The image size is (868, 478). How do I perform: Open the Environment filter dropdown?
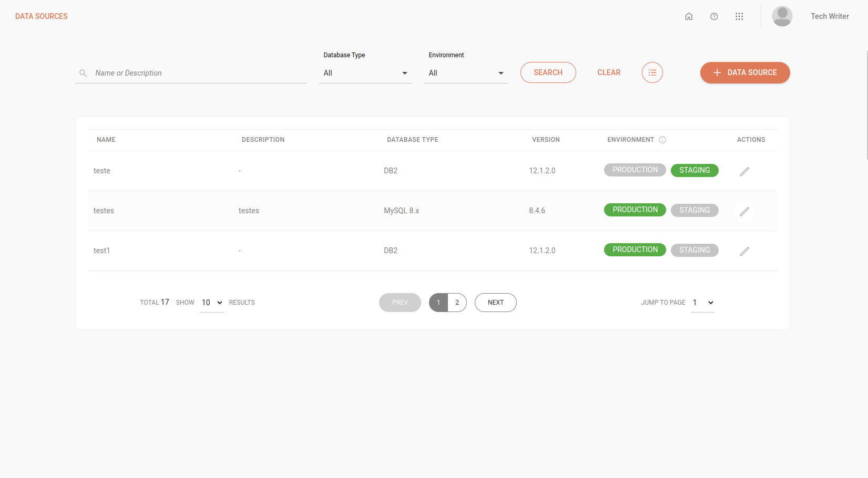coord(466,73)
